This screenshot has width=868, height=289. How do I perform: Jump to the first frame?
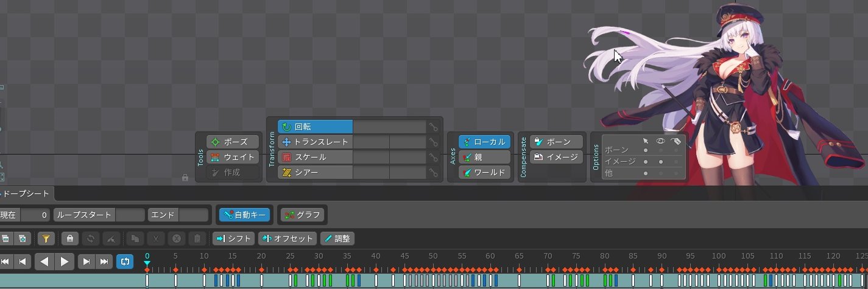click(5, 262)
